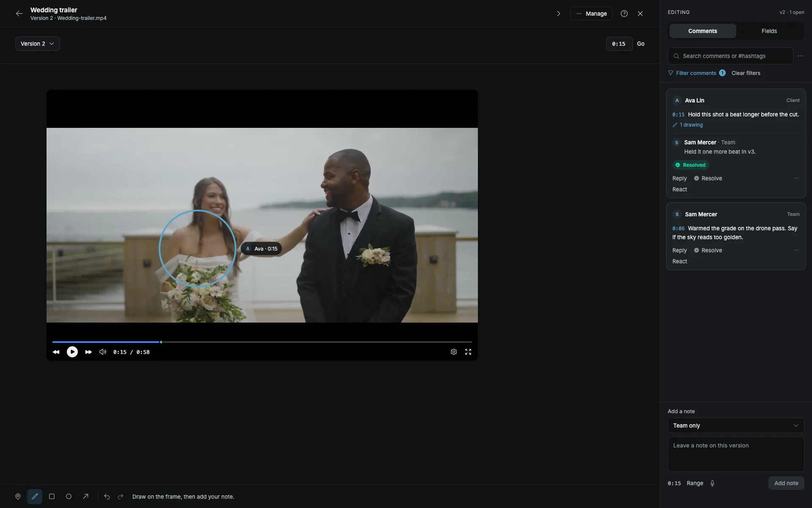Open the 1 drawing attachment link
Viewport: 812px width, 508px height.
(x=688, y=125)
